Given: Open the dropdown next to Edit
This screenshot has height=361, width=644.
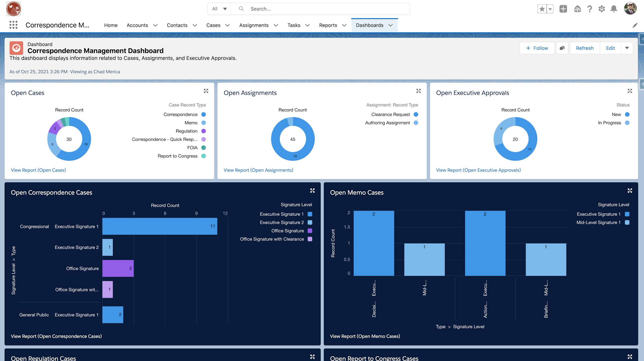Looking at the screenshot, I should click(x=627, y=48).
